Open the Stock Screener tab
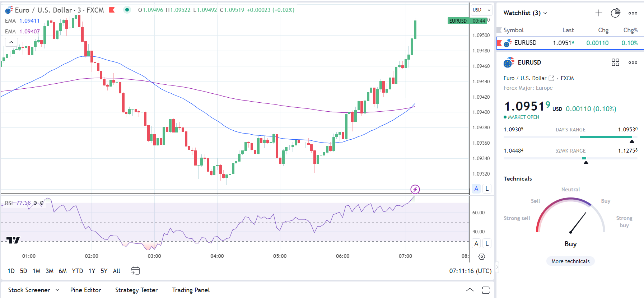The height and width of the screenshot is (298, 644). [29, 290]
